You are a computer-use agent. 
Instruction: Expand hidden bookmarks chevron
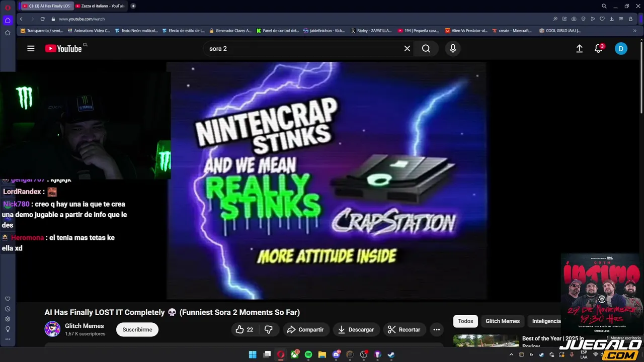(x=634, y=31)
